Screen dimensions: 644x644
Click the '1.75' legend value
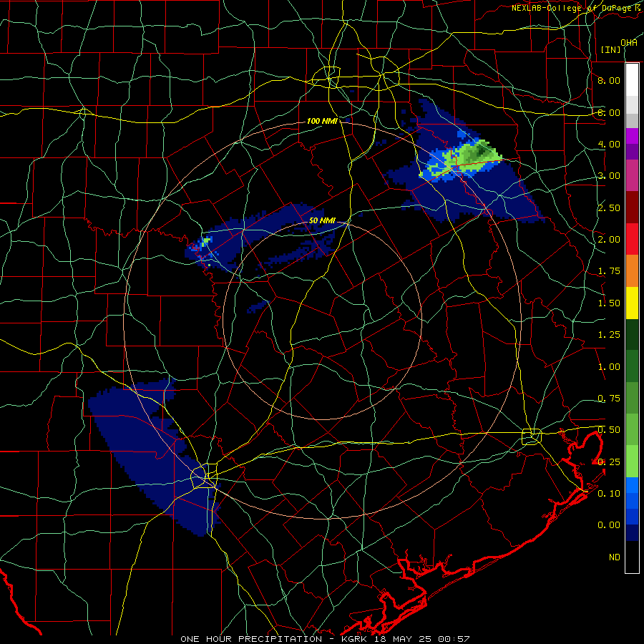609,271
